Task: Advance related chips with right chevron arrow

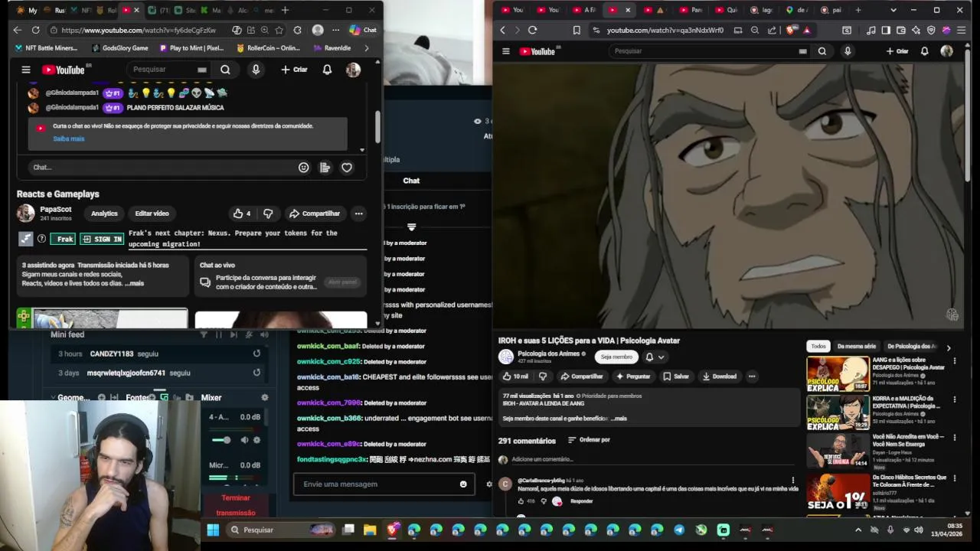Action: point(949,347)
